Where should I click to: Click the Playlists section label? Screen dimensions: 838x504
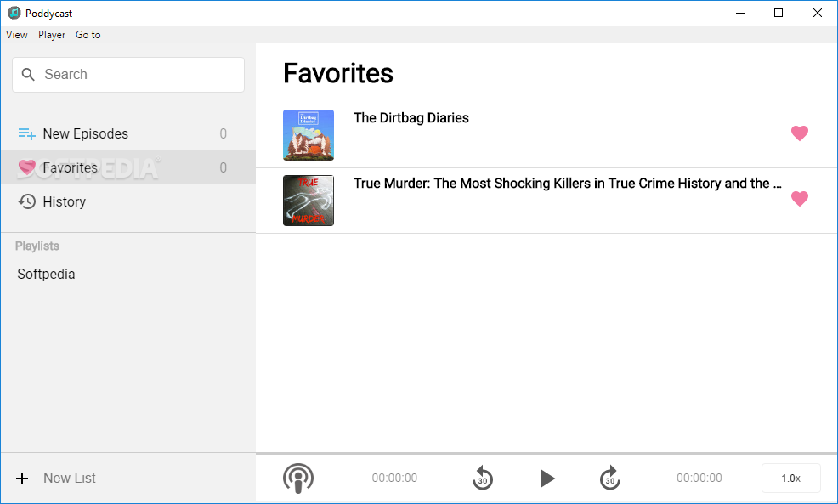coord(37,246)
